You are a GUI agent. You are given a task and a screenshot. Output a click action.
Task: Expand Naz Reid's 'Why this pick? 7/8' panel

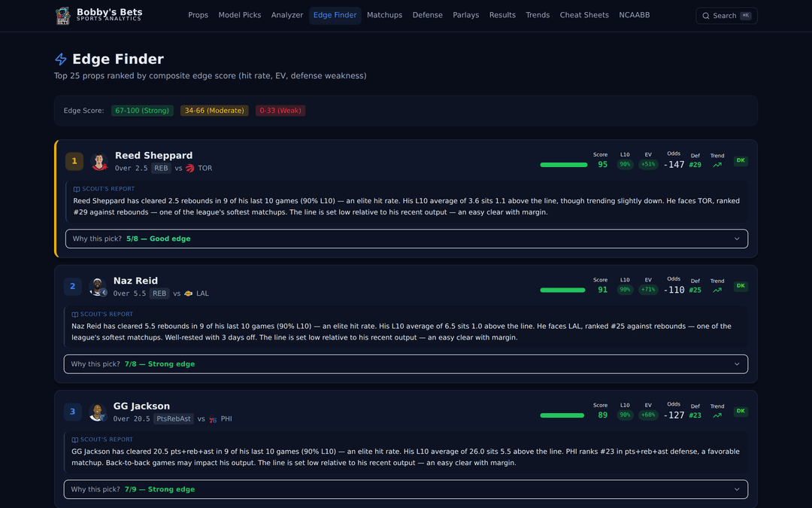(x=405, y=364)
